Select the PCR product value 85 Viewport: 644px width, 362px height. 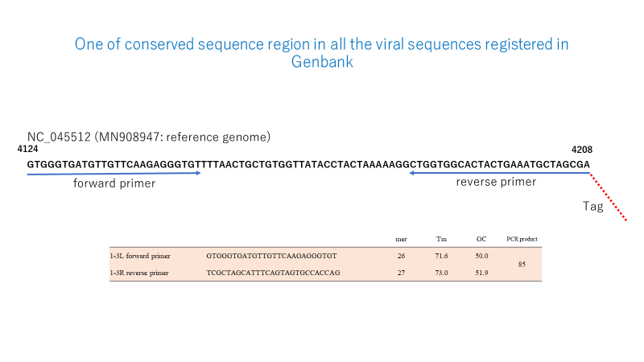point(522,265)
